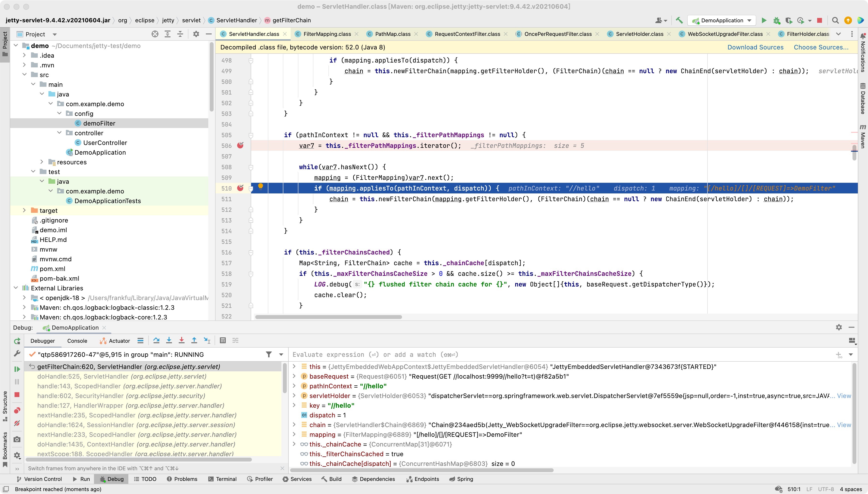868x494 pixels.
Task: Open the Actuator tab
Action: click(115, 341)
